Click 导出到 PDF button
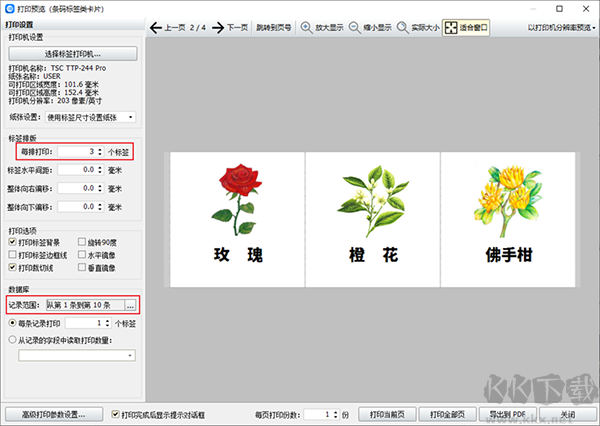 (508, 414)
